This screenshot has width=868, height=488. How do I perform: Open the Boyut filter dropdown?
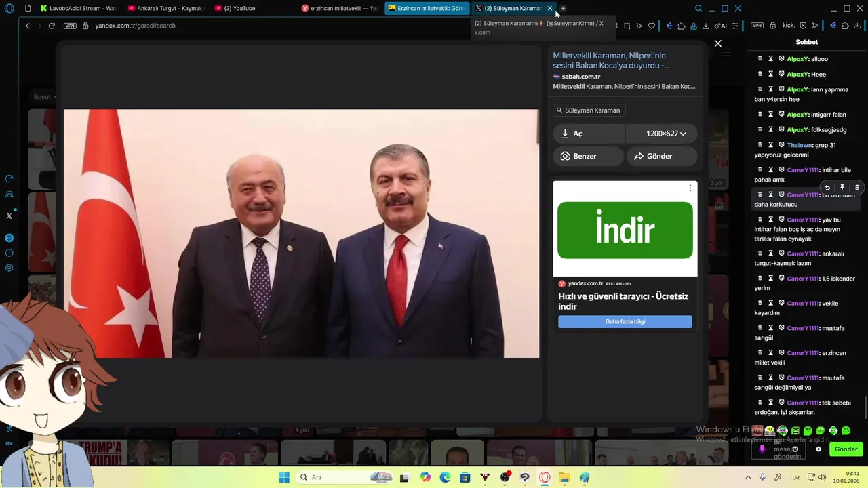[44, 97]
